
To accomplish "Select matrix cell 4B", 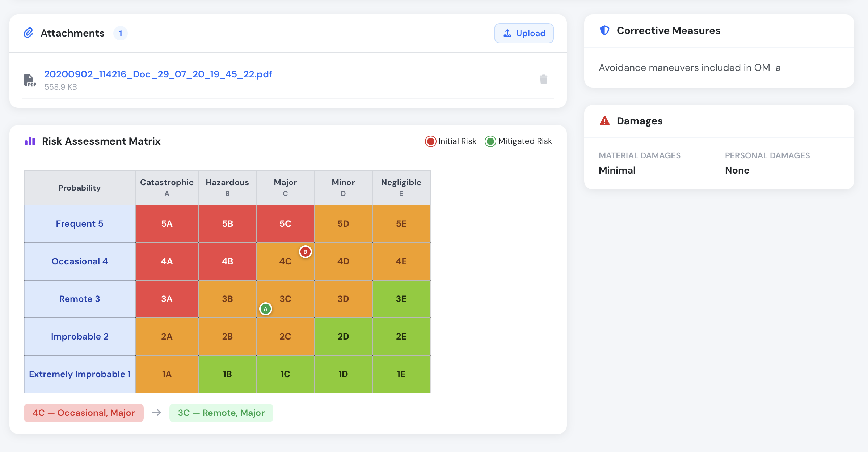I will (x=227, y=261).
